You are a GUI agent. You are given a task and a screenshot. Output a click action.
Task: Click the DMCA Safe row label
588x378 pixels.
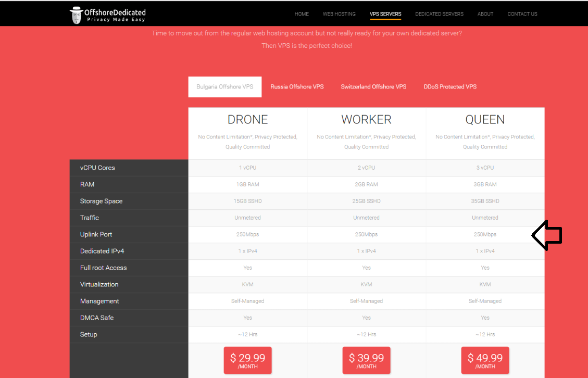pyautogui.click(x=97, y=318)
